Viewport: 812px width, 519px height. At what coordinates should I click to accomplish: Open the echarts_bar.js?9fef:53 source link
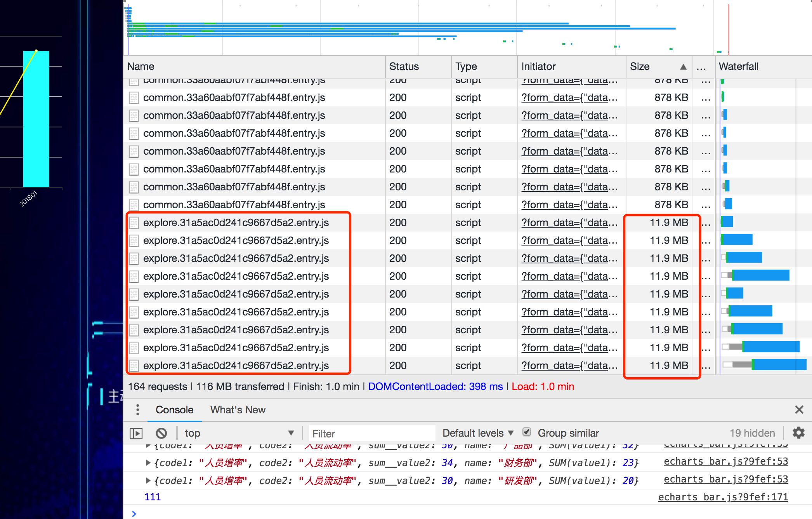pyautogui.click(x=726, y=462)
